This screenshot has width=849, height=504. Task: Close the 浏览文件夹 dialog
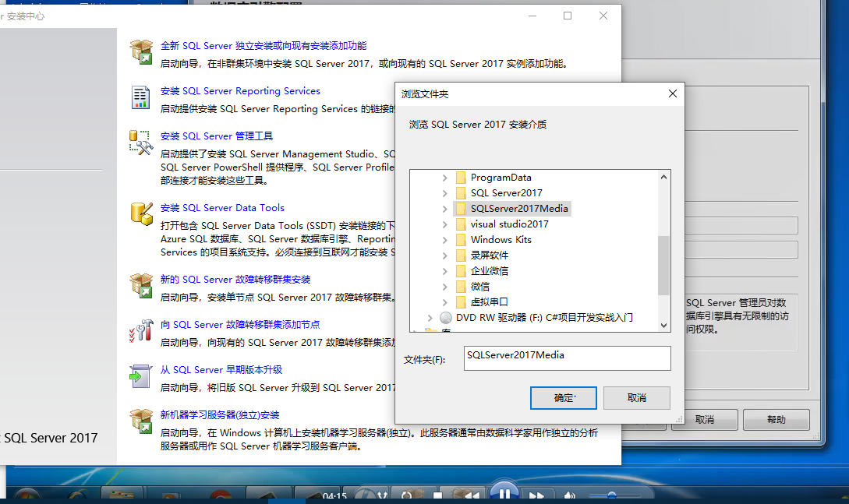tap(673, 93)
